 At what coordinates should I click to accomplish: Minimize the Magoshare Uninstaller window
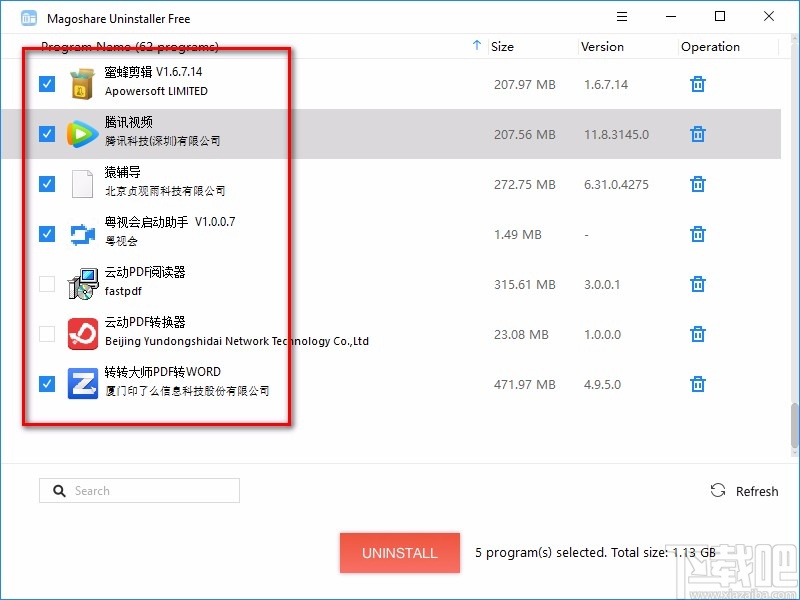tap(671, 16)
